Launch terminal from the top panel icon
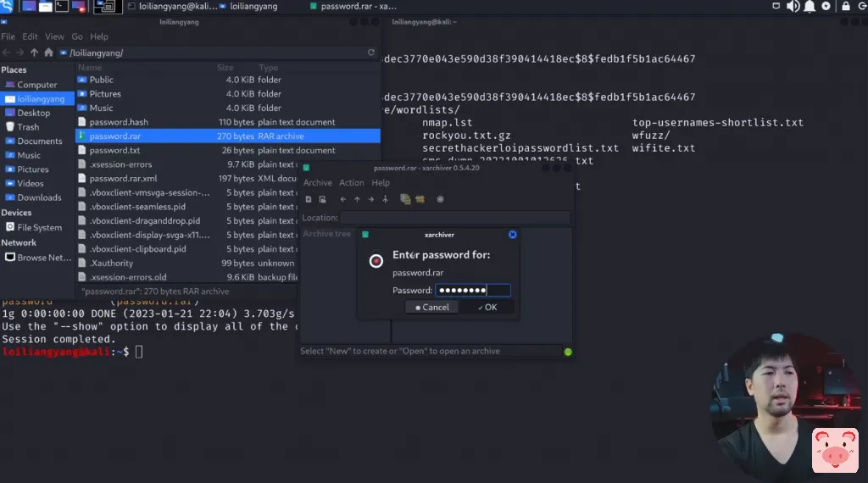Viewport: 868px width, 483px height. (x=62, y=6)
